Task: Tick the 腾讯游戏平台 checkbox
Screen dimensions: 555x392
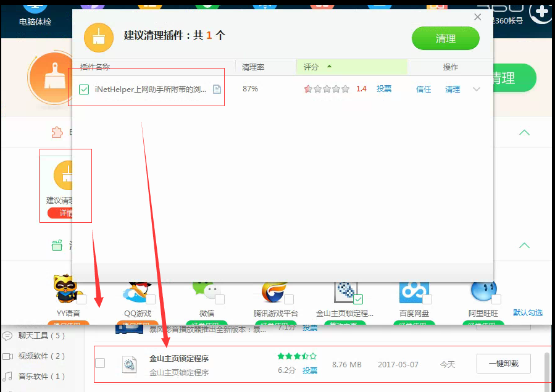Action: tap(289, 299)
